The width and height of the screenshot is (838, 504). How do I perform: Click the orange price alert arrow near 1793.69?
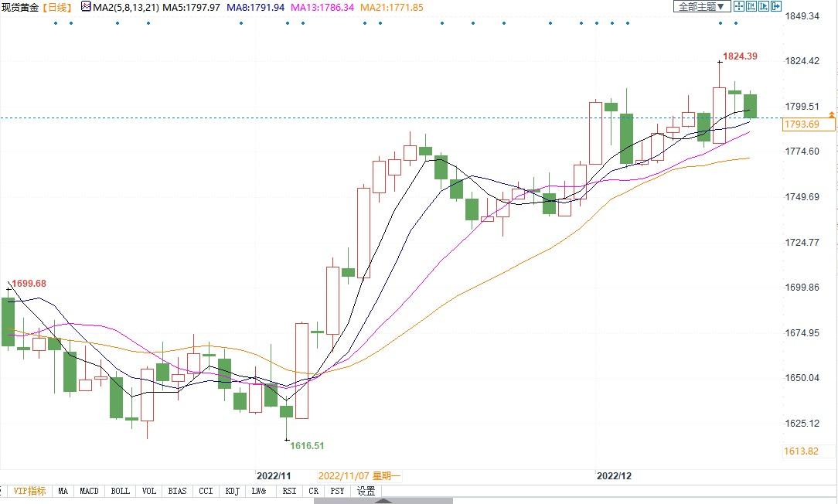(831, 115)
